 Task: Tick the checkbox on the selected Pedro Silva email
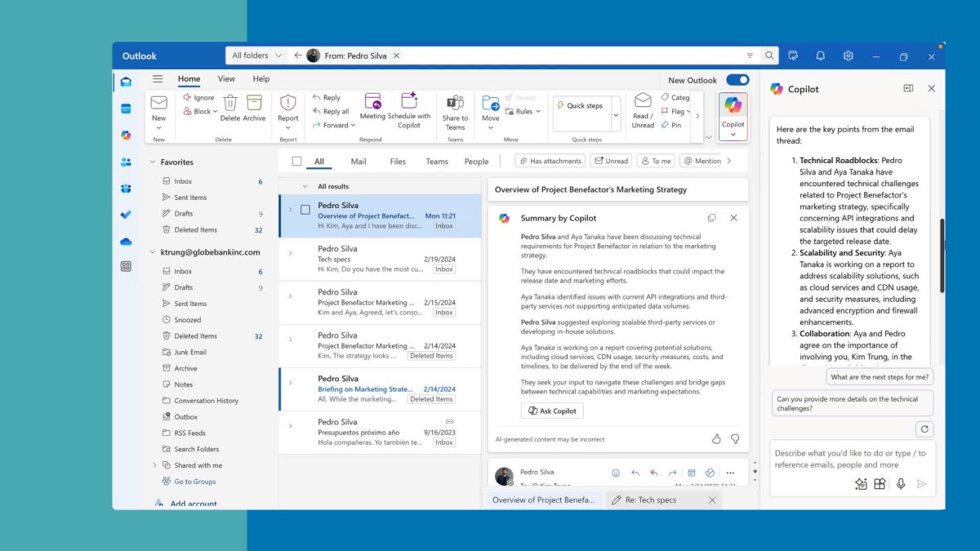tap(305, 210)
